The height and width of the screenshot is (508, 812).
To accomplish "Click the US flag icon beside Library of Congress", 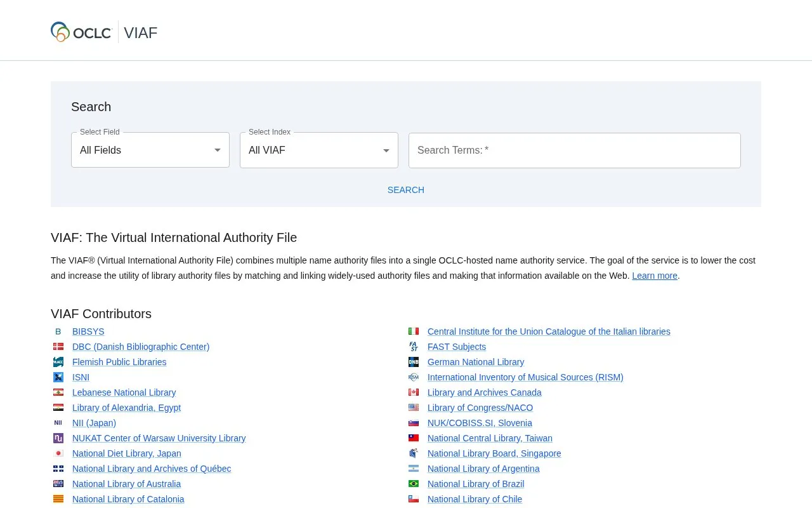I will (414, 408).
